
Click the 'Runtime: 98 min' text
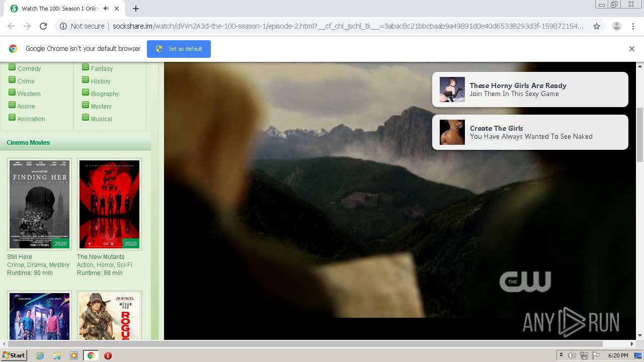100,273
